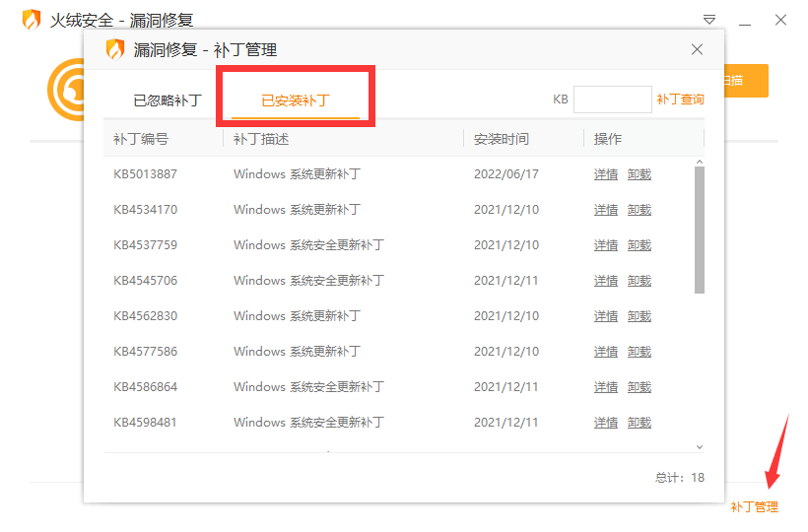The width and height of the screenshot is (808, 532).
Task: Click the 补丁描述 column header
Action: click(261, 139)
